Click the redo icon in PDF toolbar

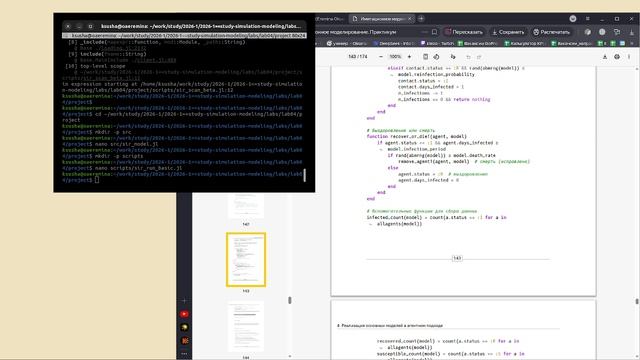point(479,57)
